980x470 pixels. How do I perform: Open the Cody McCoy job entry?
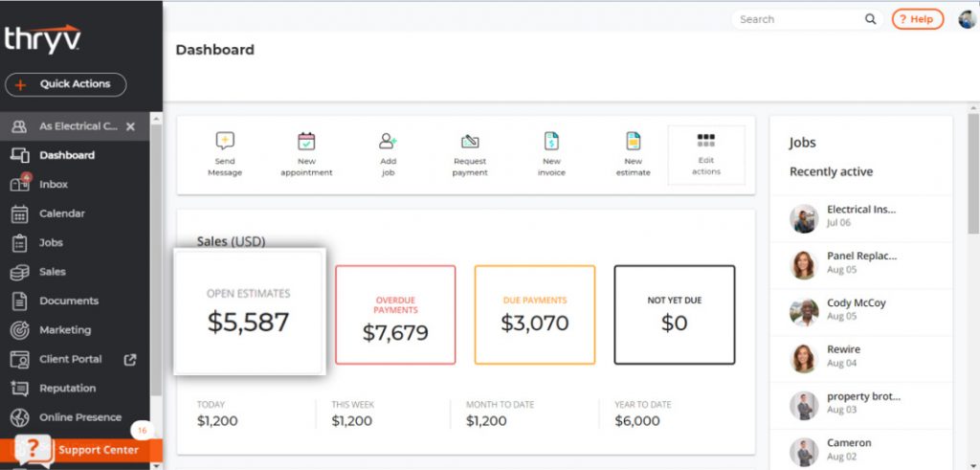857,309
